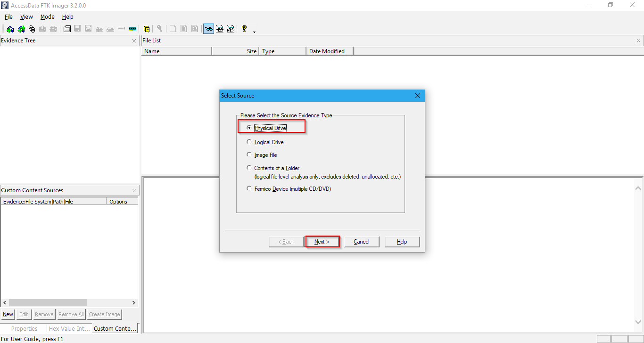Select the Physical Drive radio button
Viewport: 644px width, 343px height.
click(x=249, y=128)
